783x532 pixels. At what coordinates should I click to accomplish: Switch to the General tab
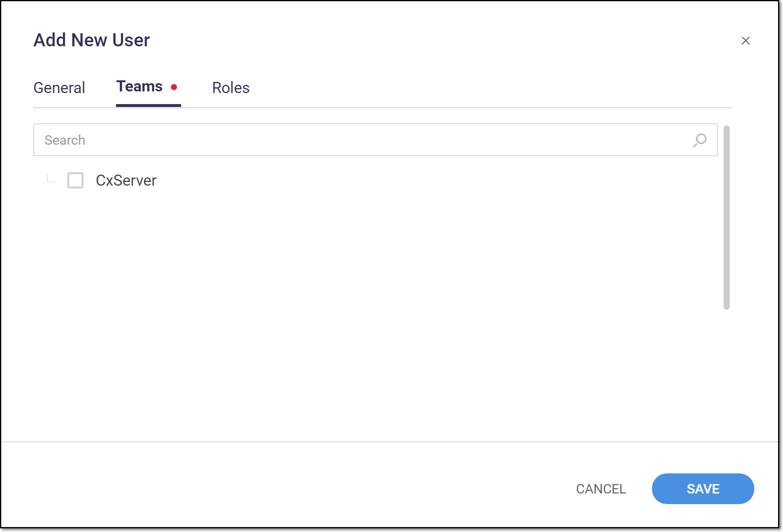[59, 88]
